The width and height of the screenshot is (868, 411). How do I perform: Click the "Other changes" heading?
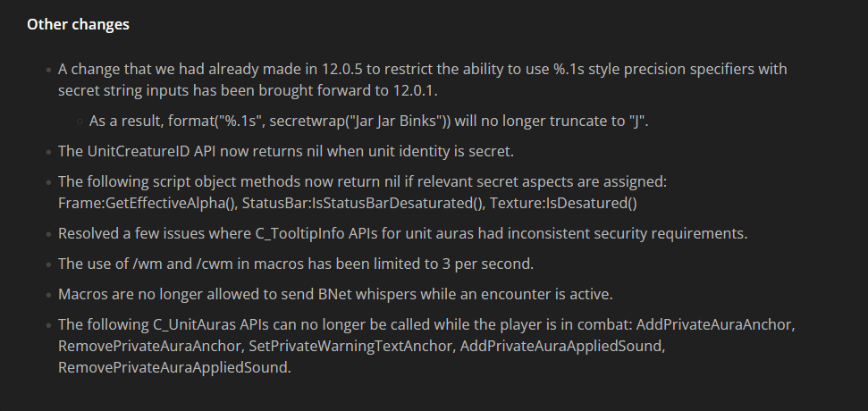tap(78, 25)
